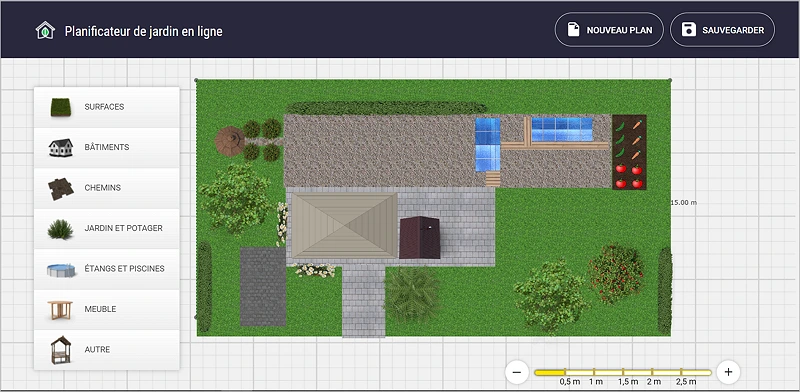The width and height of the screenshot is (800, 392).
Task: Click the Sauvegarder button
Action: 722,30
